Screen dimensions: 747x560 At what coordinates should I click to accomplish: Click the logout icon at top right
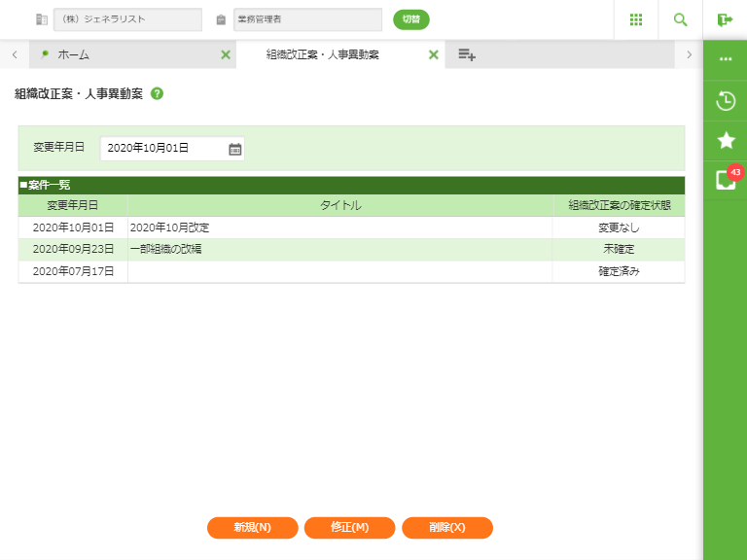pos(725,19)
